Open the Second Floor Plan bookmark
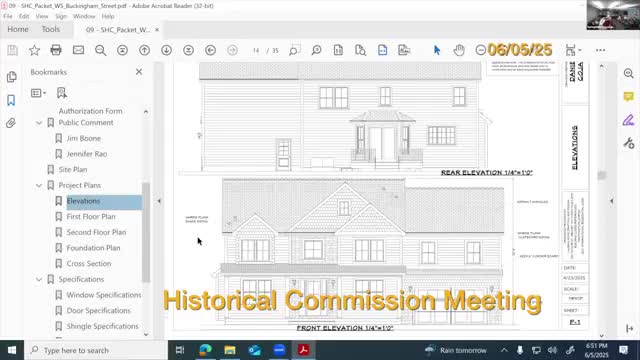Image resolution: width=640 pixels, height=360 pixels. point(96,232)
